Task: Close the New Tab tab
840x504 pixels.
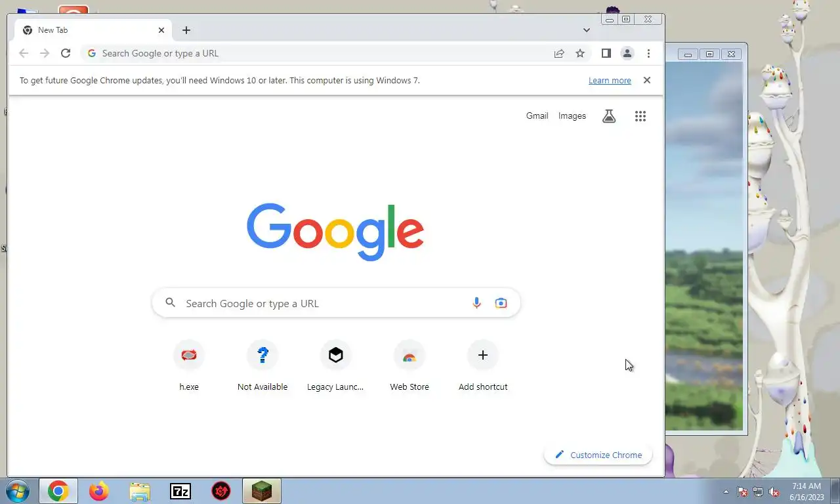Action: 161,30
